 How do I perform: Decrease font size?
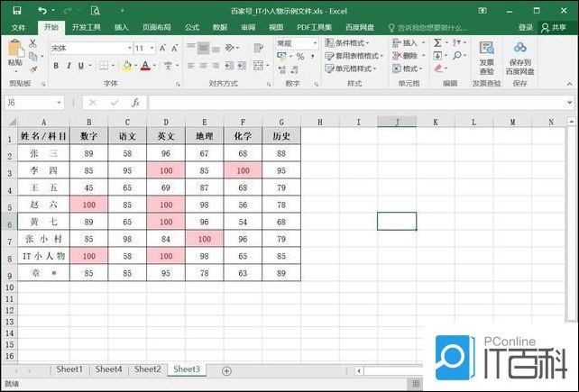click(x=175, y=48)
